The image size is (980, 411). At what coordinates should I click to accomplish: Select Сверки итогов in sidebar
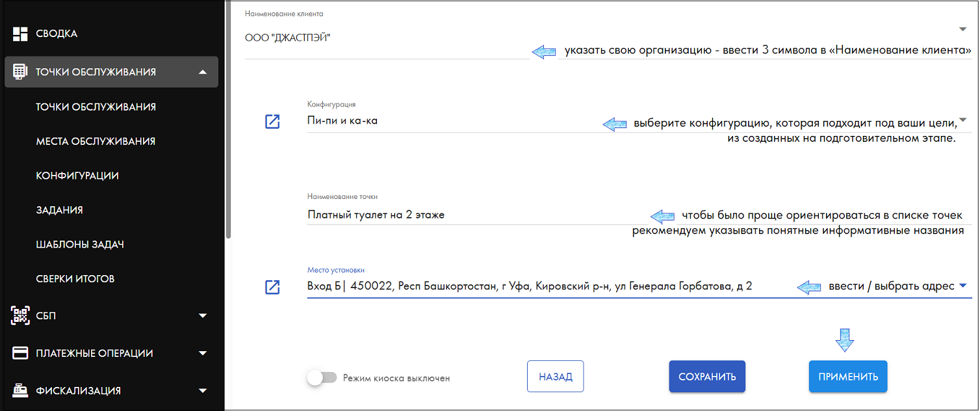tap(75, 279)
